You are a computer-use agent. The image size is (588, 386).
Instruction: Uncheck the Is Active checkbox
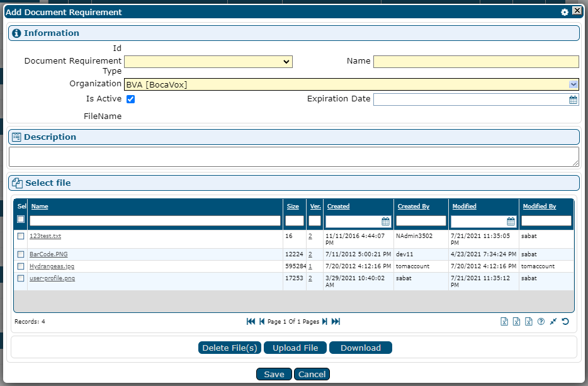(130, 99)
